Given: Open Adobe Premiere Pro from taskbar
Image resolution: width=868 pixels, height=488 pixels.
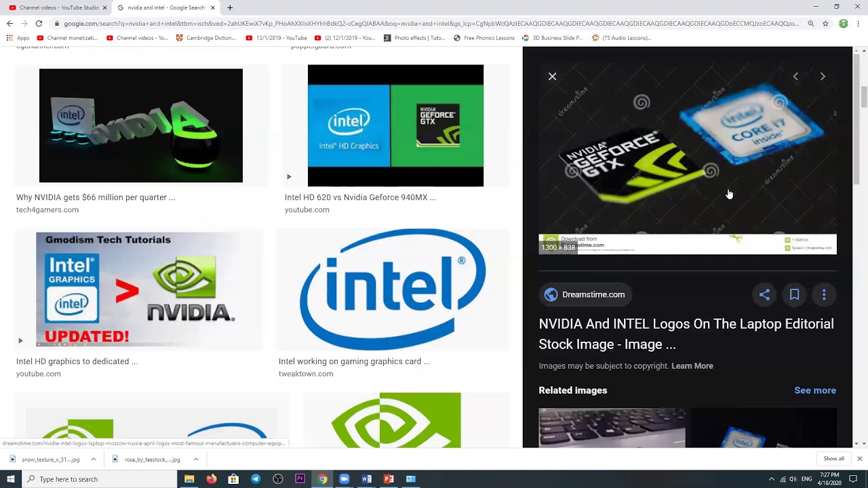Looking at the screenshot, I should coord(300,479).
